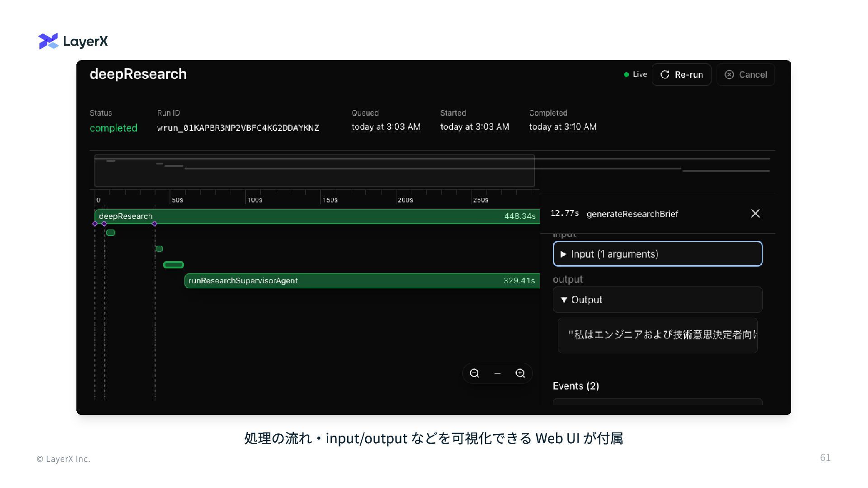This screenshot has width=868, height=488.
Task: Click the LayerX logo
Action: point(73,42)
